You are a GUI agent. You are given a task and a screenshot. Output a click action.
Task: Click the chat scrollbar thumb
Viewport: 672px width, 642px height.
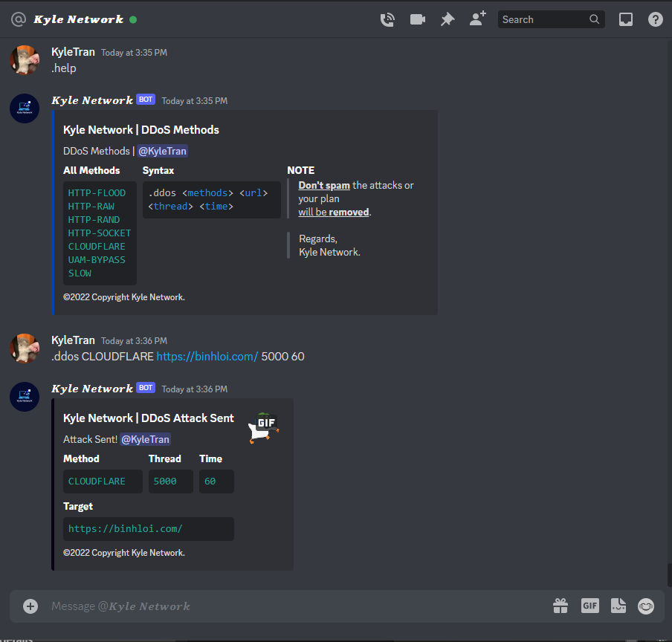(x=670, y=575)
